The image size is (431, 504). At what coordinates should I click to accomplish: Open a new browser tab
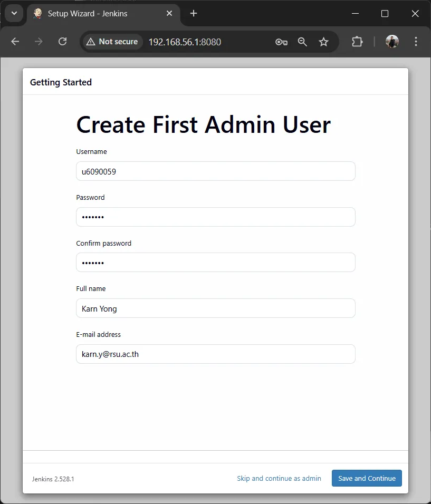point(193,14)
